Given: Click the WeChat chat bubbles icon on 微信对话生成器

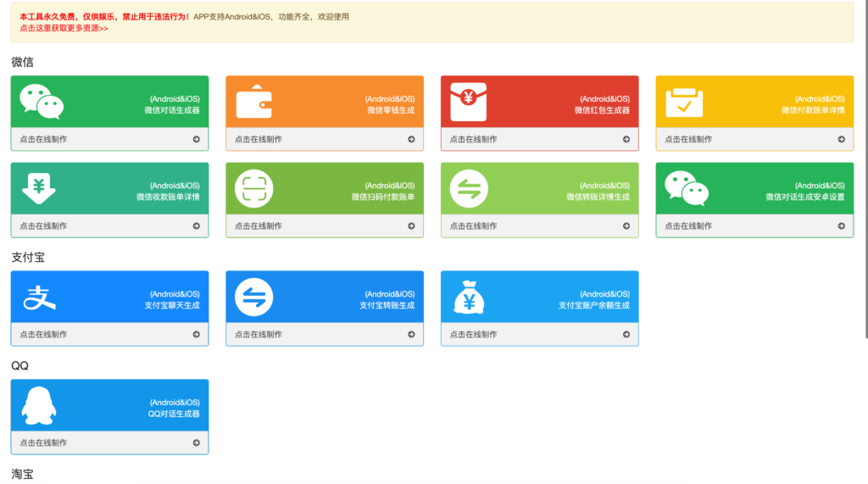Looking at the screenshot, I should click(42, 102).
